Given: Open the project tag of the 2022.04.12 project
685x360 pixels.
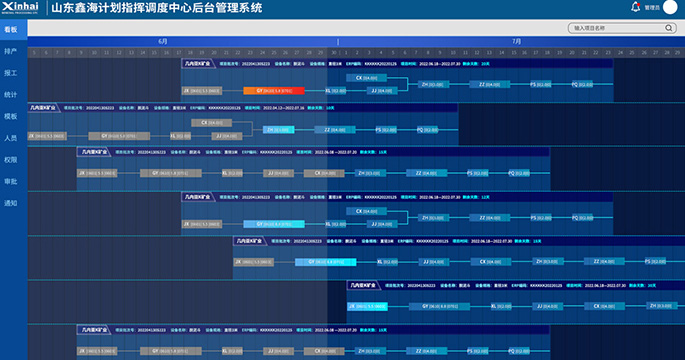Looking at the screenshot, I should click(43, 107).
